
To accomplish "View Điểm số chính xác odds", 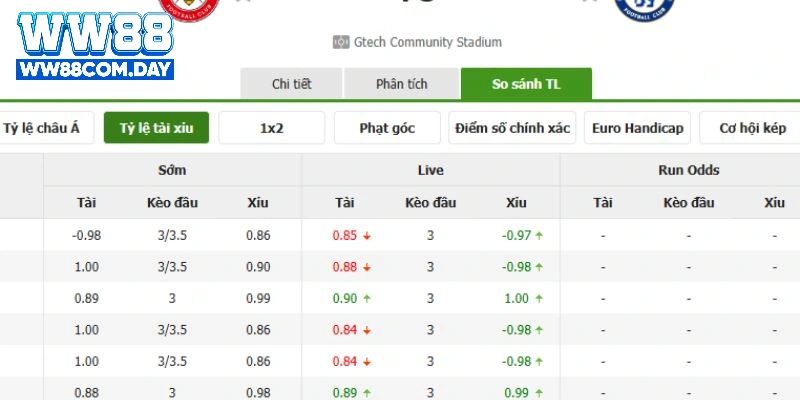I will point(512,128).
